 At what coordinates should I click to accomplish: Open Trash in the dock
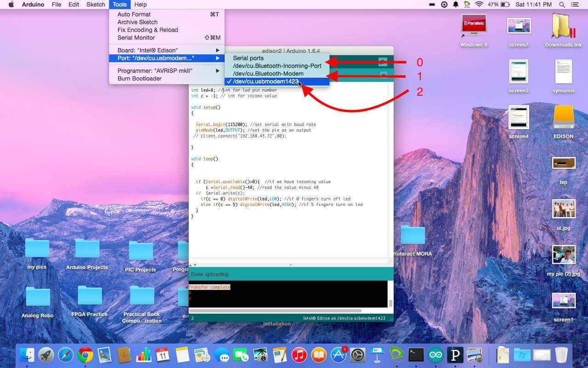(561, 355)
